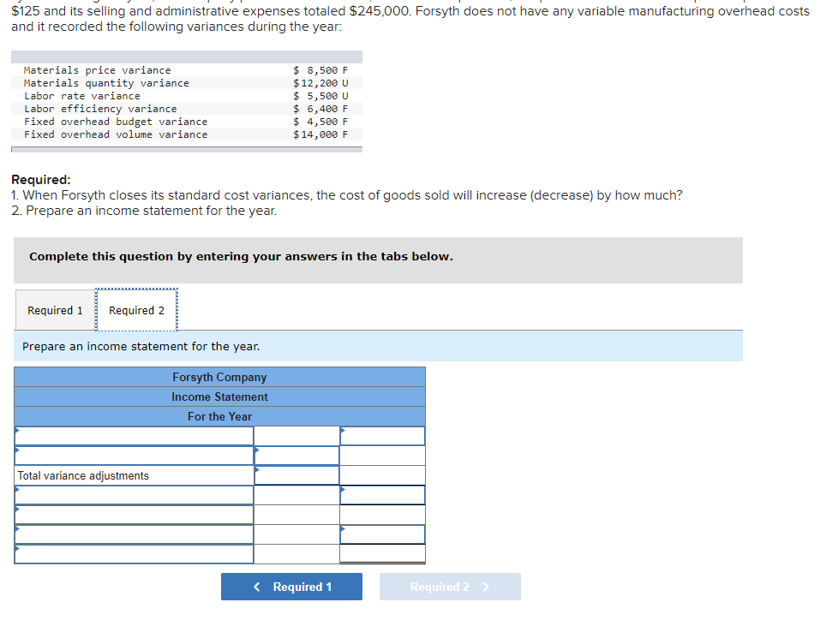820x644 pixels.
Task: Click the Required 1 navigation button
Action: click(x=291, y=587)
